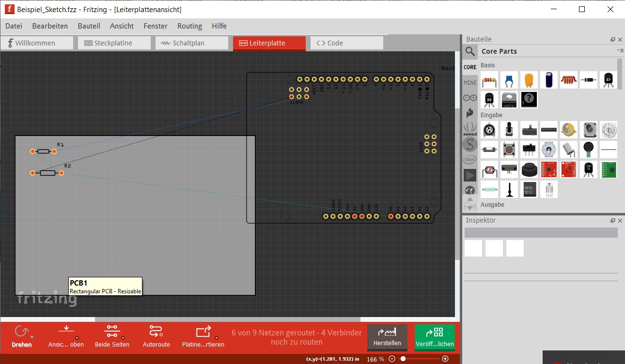Open the Intel parts bin
Image resolution: width=625 pixels, height=364 pixels.
tap(470, 159)
